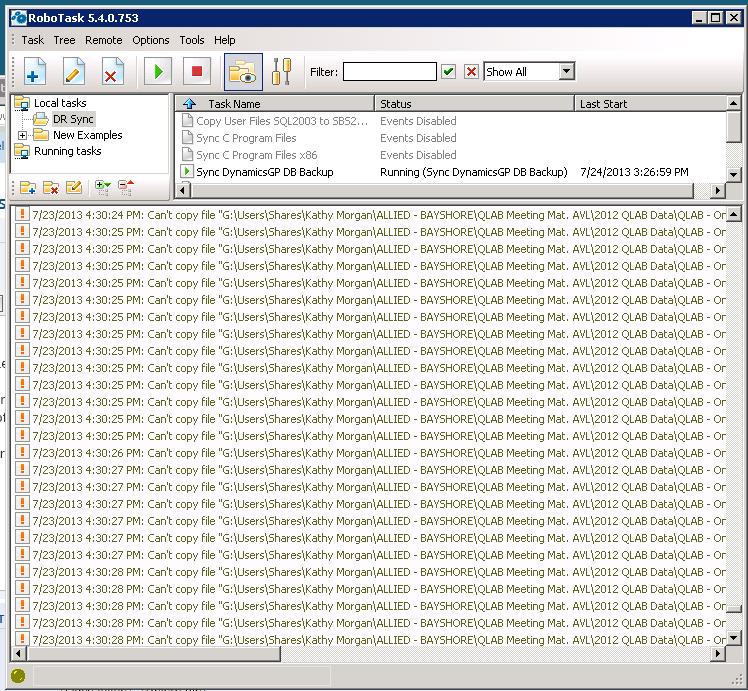The width and height of the screenshot is (748, 691).
Task: Toggle the show log folder-eye toolbar icon
Action: coord(243,72)
